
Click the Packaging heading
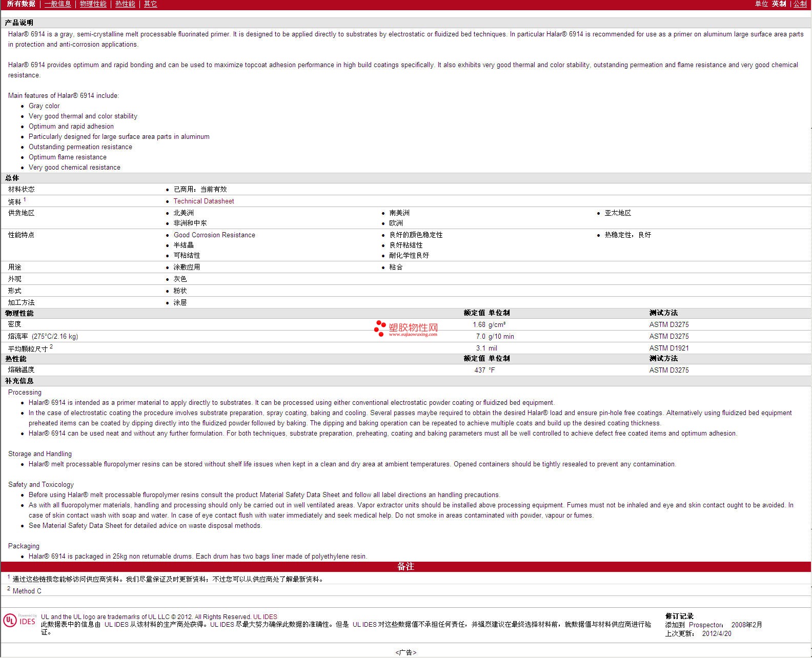click(24, 546)
